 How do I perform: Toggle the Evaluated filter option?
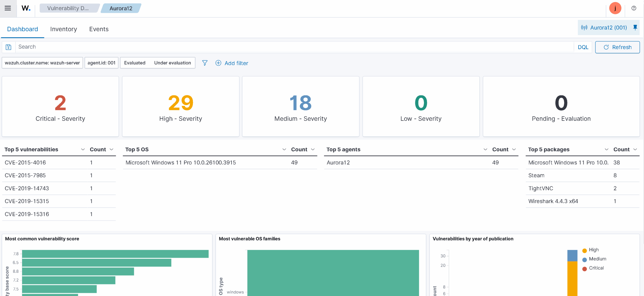coord(135,63)
